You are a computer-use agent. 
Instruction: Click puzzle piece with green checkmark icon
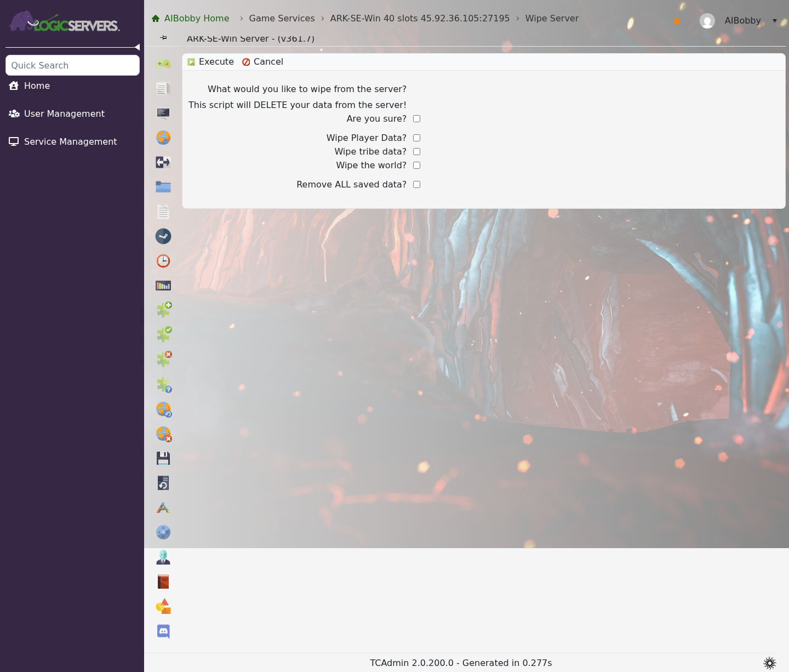pyautogui.click(x=164, y=334)
